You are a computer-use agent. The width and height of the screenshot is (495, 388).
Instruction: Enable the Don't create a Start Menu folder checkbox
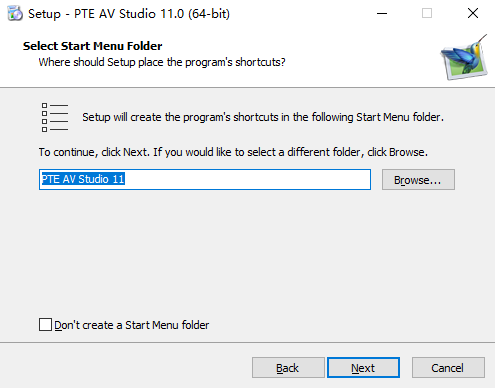(45, 324)
